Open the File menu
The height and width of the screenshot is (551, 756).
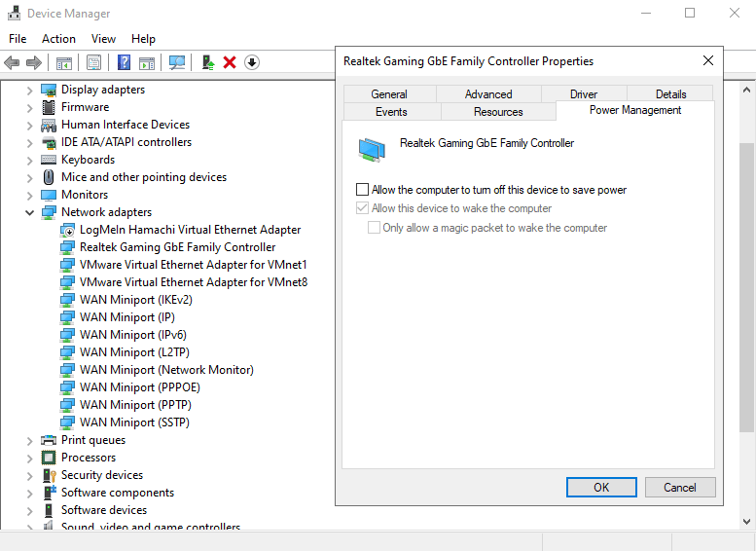[18, 39]
